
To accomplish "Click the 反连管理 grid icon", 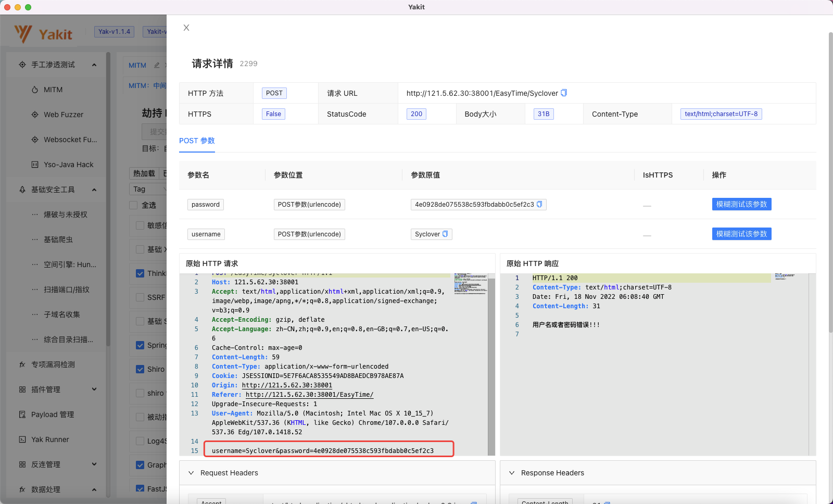I will tap(22, 464).
